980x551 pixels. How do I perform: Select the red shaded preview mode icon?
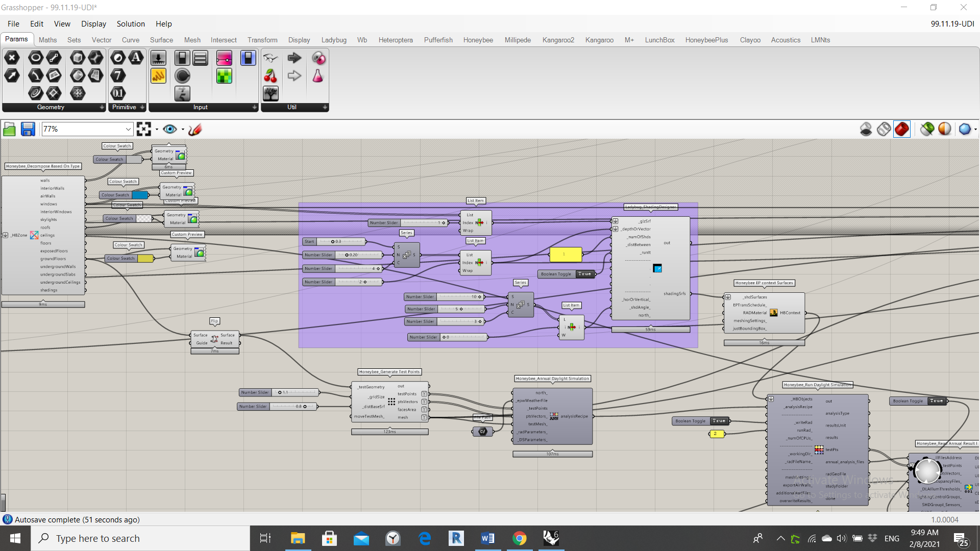coord(902,129)
